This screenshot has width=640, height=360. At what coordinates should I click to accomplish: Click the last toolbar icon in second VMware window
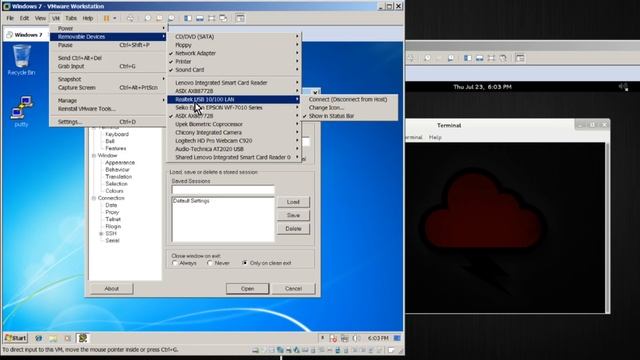[x=520, y=58]
